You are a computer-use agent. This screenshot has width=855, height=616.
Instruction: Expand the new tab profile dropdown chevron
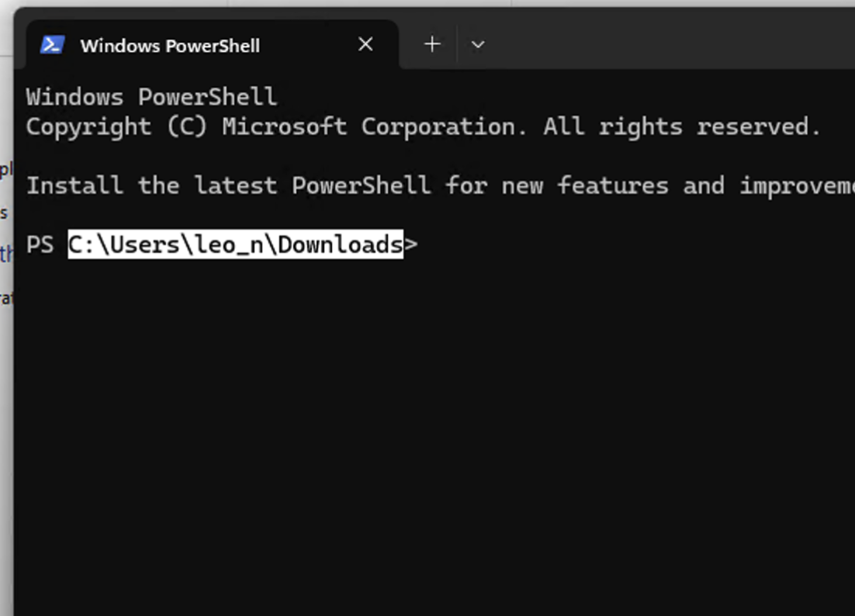478,45
